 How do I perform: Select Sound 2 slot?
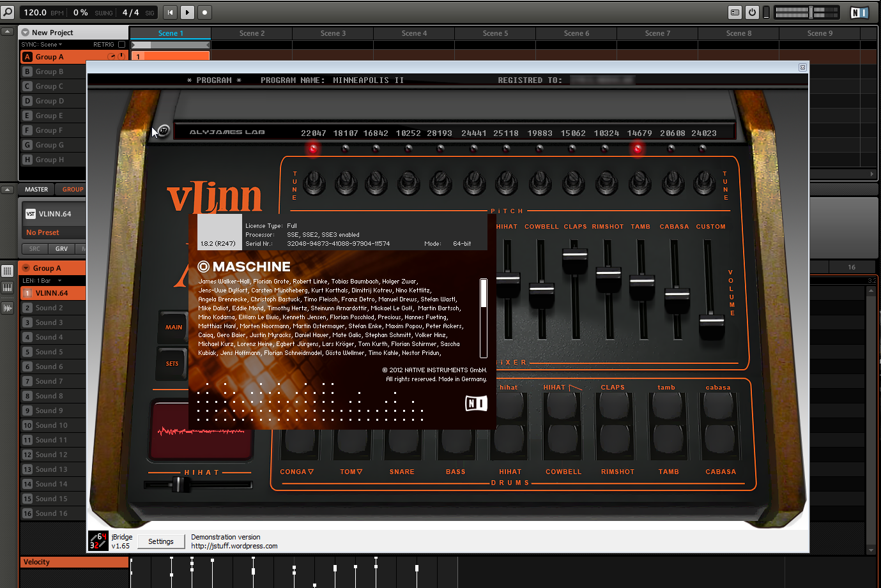[x=54, y=308]
